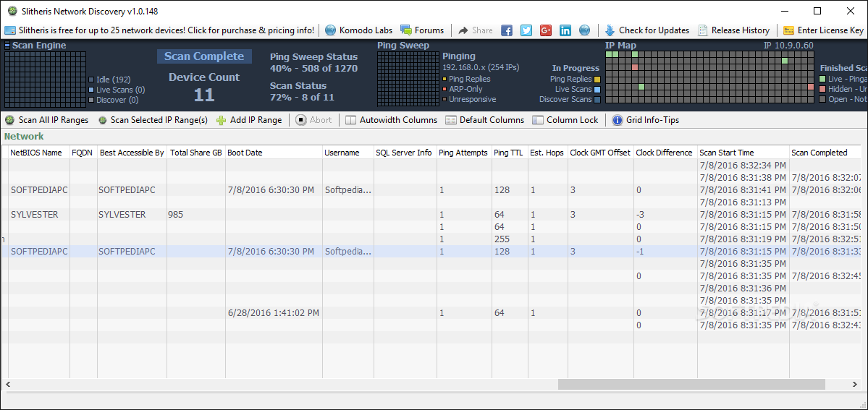This screenshot has height=410, width=868.
Task: Click scan start time 7/8/2016 8:31:13 PM
Action: click(x=743, y=202)
